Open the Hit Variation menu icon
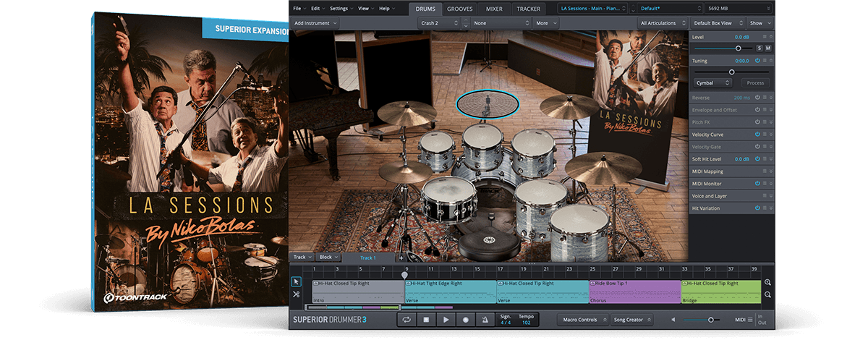868x353 pixels. 765,208
